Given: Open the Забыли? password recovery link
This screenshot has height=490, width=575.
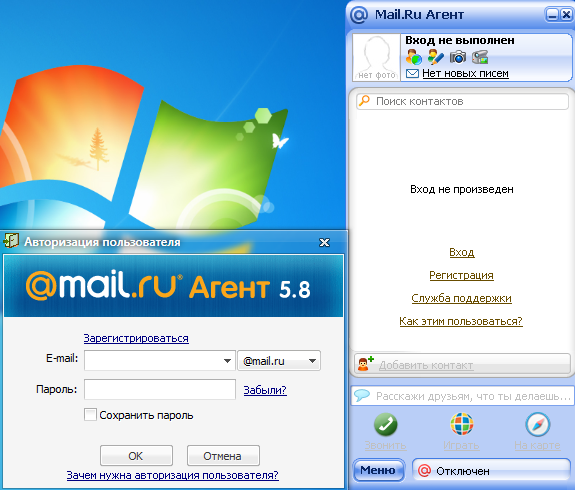Looking at the screenshot, I should pyautogui.click(x=265, y=390).
